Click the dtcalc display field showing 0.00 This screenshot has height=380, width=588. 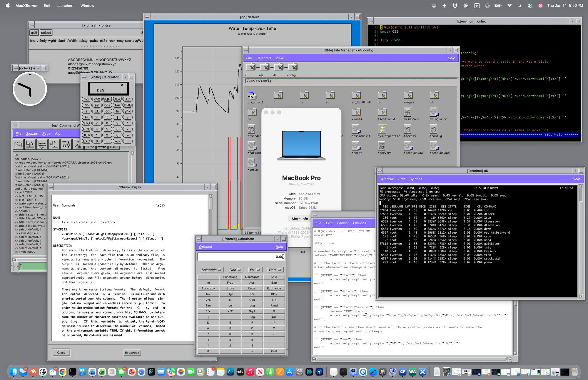click(241, 257)
